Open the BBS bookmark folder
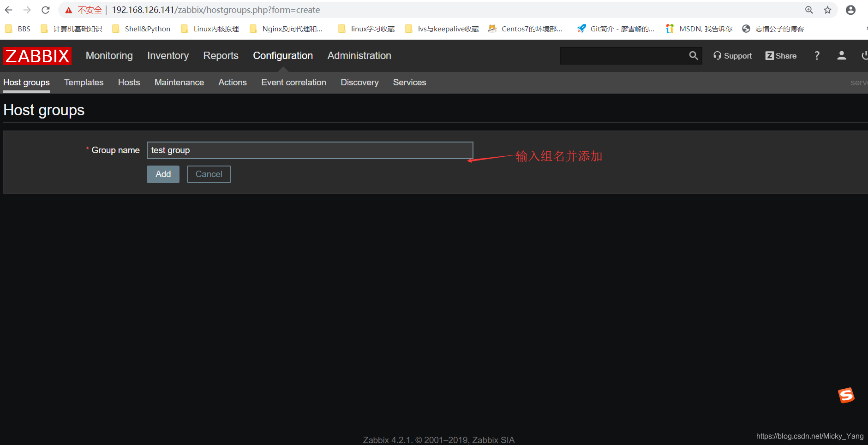Viewport: 868px width, 445px height. 18,29
